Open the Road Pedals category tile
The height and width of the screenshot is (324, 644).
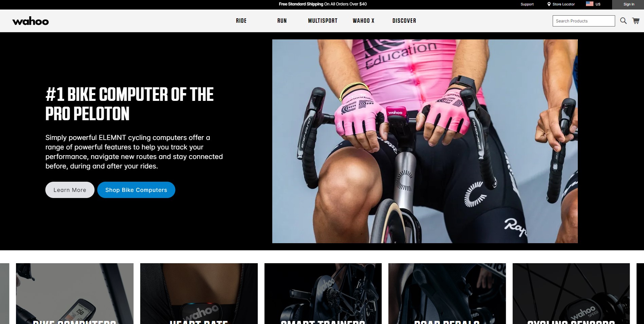click(447, 293)
